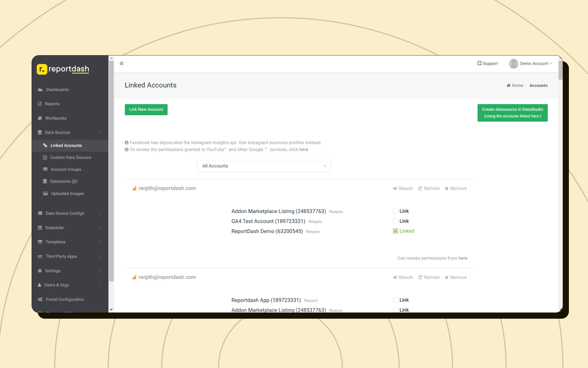Click Resync next to GA4 Test Account
Image resolution: width=588 pixels, height=368 pixels.
(x=315, y=222)
